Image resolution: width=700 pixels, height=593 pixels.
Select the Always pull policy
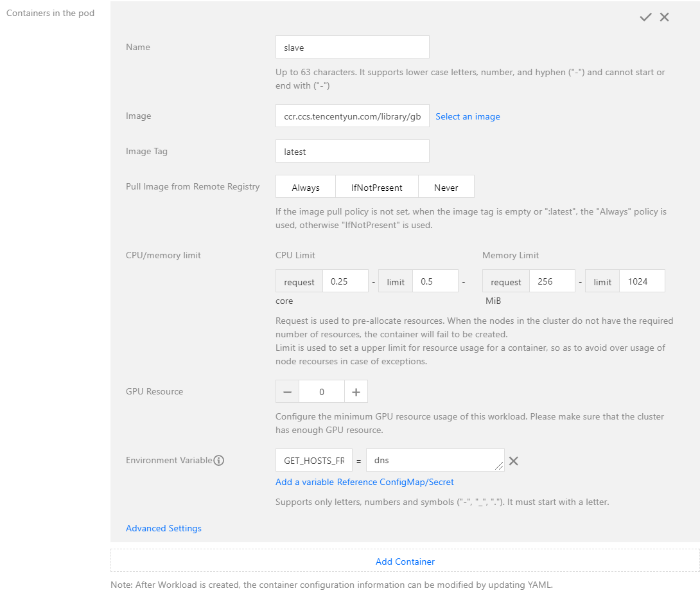pyautogui.click(x=306, y=188)
